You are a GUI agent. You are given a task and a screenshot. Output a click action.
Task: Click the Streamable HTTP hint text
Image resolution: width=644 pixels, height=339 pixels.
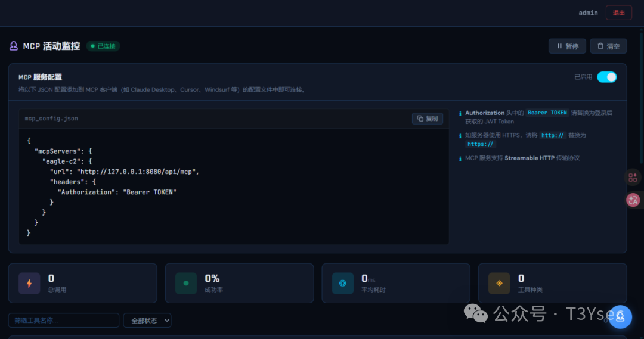click(530, 158)
